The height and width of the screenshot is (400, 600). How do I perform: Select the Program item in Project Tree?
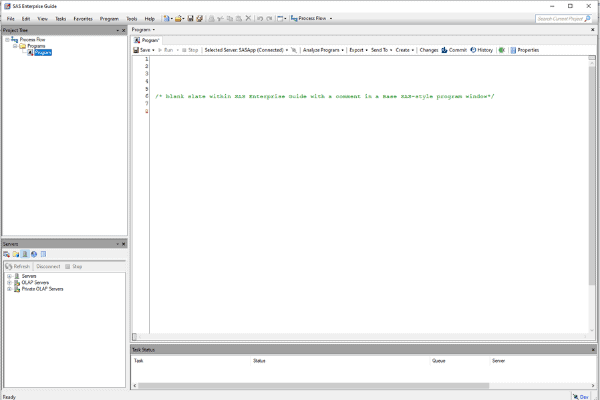(x=43, y=52)
